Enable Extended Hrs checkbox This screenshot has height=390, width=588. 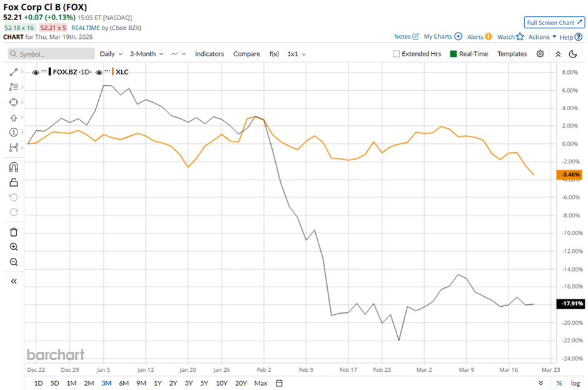[x=396, y=54]
